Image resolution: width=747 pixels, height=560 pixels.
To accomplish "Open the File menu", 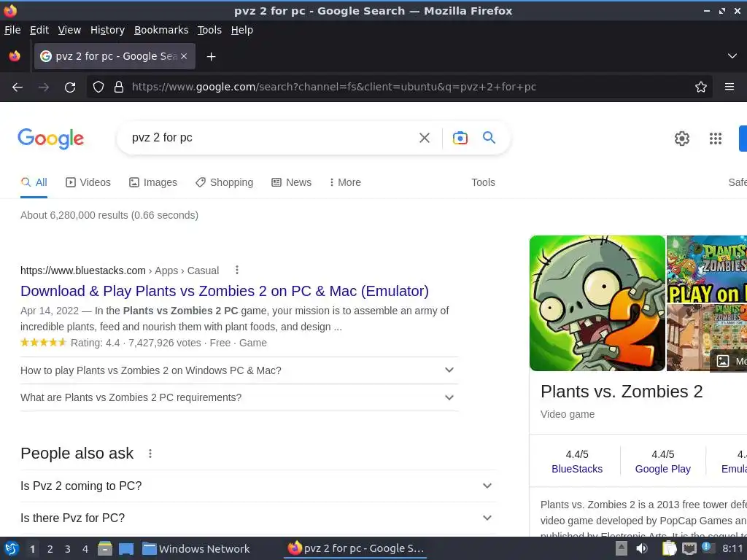I will coord(12,30).
